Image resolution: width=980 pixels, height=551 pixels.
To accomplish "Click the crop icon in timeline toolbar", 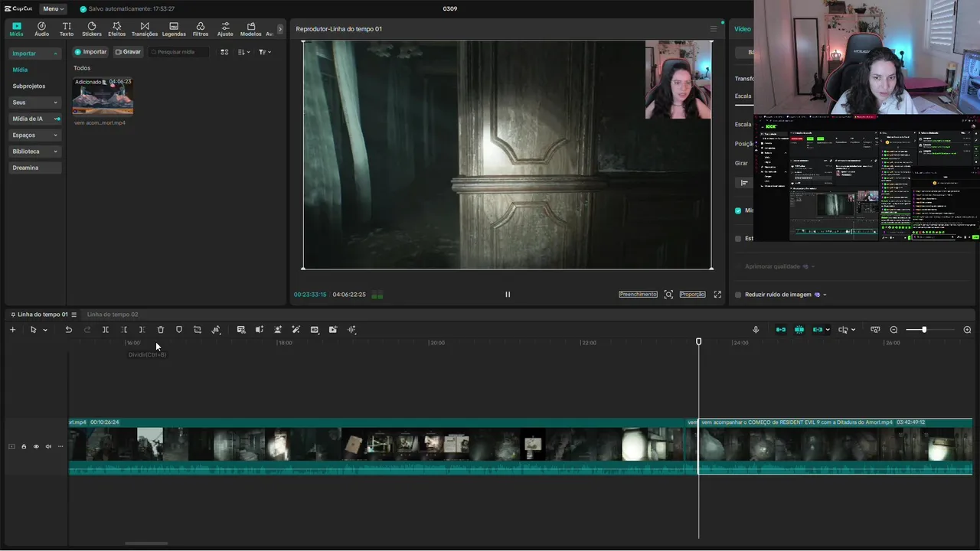I will tap(198, 330).
